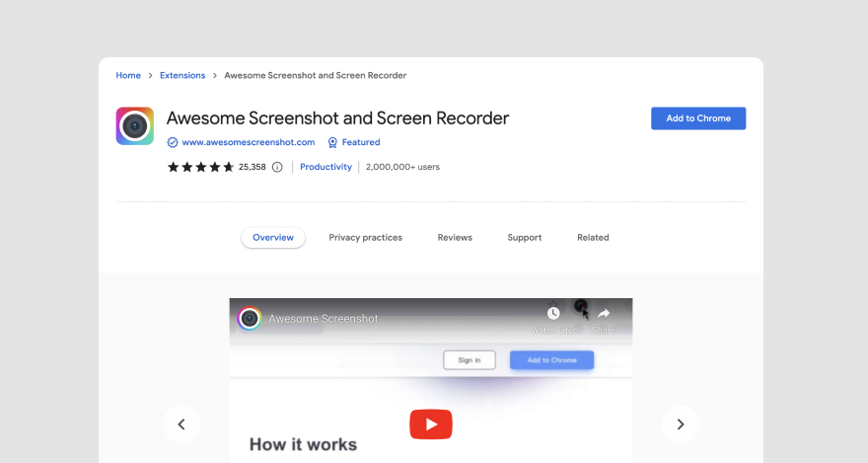Click the Awesome Screenshot channel avatar in video

[x=250, y=319]
